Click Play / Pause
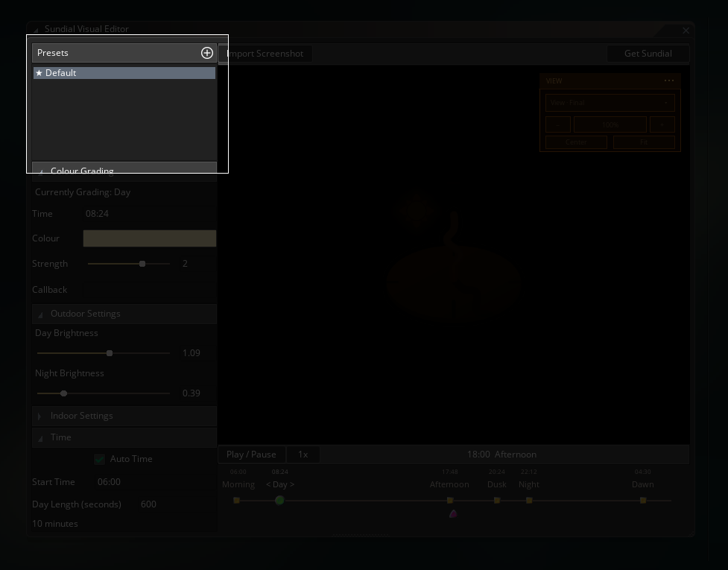The image size is (728, 570). [x=251, y=455]
